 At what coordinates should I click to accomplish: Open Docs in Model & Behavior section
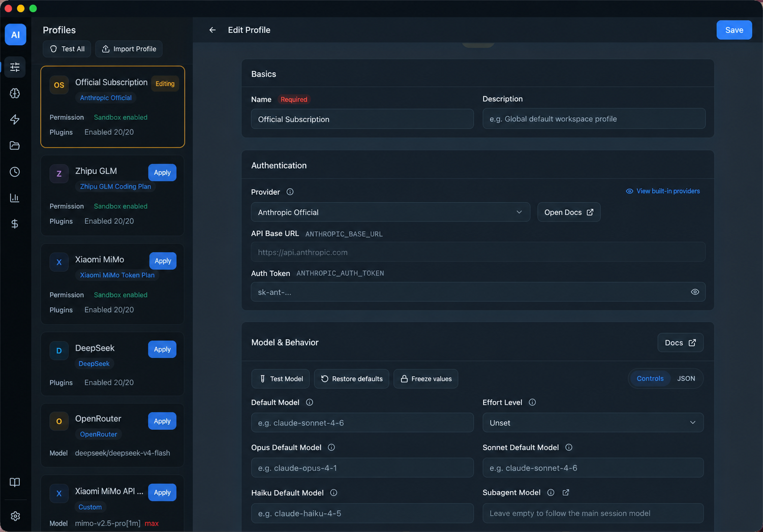coord(680,343)
